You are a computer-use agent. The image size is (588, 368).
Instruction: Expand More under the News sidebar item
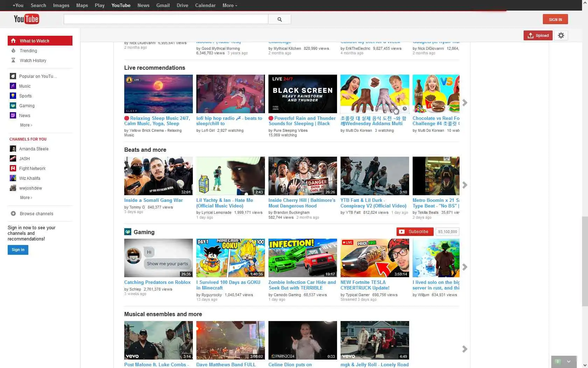click(26, 125)
